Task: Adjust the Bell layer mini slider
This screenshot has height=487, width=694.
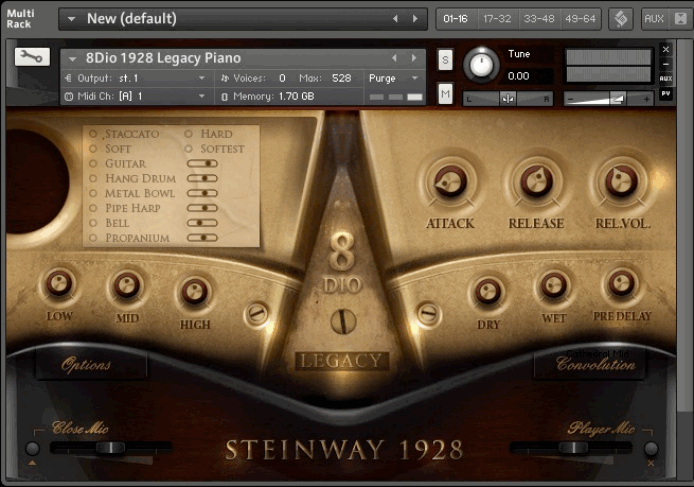Action: [x=202, y=223]
